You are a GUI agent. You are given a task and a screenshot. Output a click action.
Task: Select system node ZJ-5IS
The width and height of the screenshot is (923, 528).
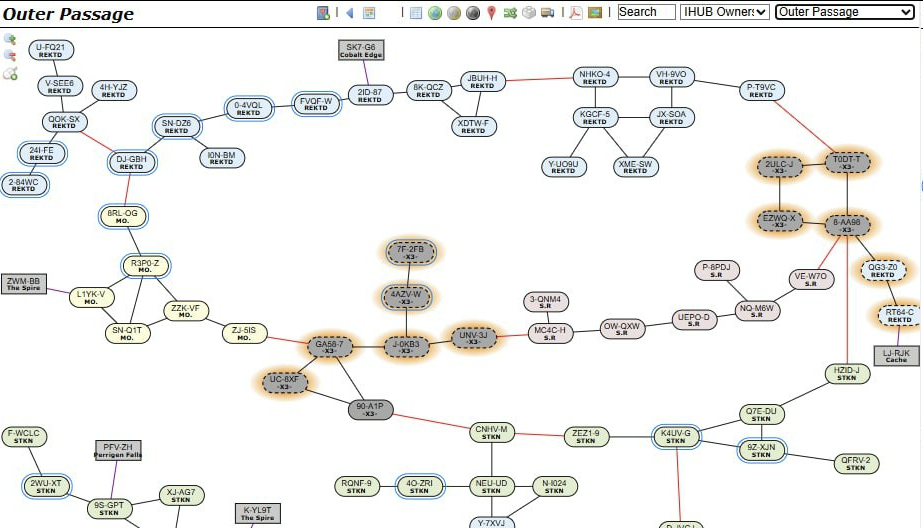[244, 333]
